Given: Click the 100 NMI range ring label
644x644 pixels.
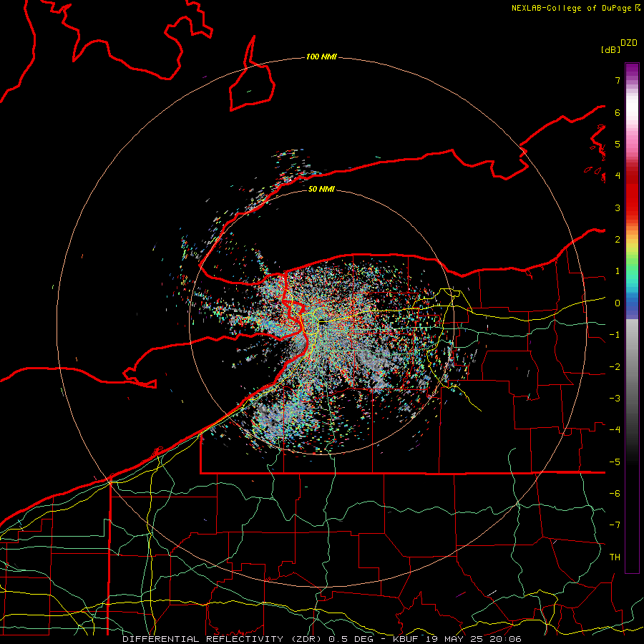Looking at the screenshot, I should [321, 57].
